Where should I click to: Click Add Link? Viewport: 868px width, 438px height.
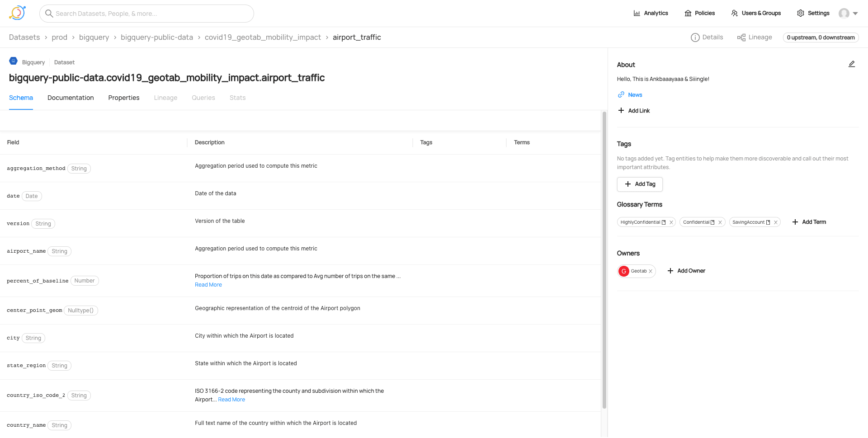[634, 111]
